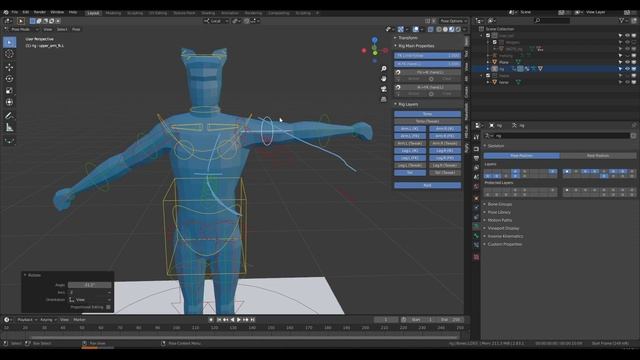Toggle render camera icon for rig row
This screenshot has width=640, height=360.
(634, 69)
